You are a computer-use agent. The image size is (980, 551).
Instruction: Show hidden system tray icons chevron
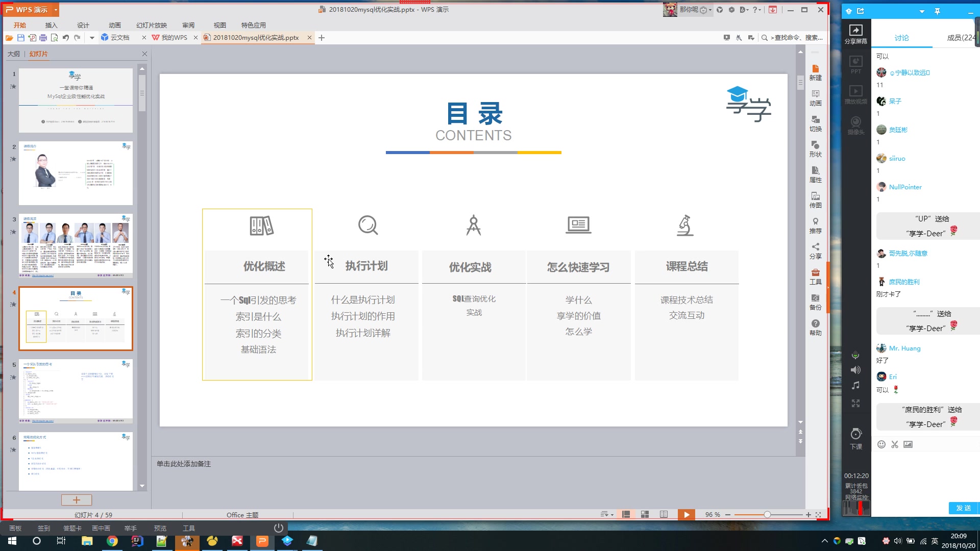pyautogui.click(x=824, y=541)
